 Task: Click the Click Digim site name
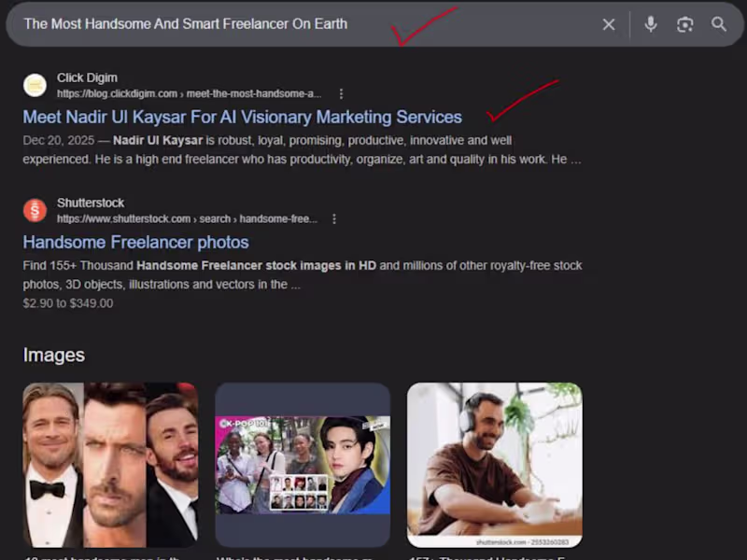coord(87,77)
